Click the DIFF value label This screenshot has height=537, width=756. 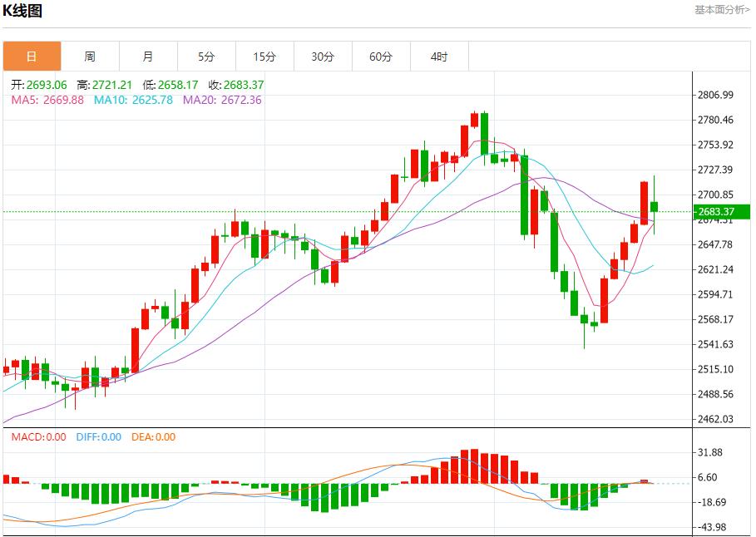[98, 436]
